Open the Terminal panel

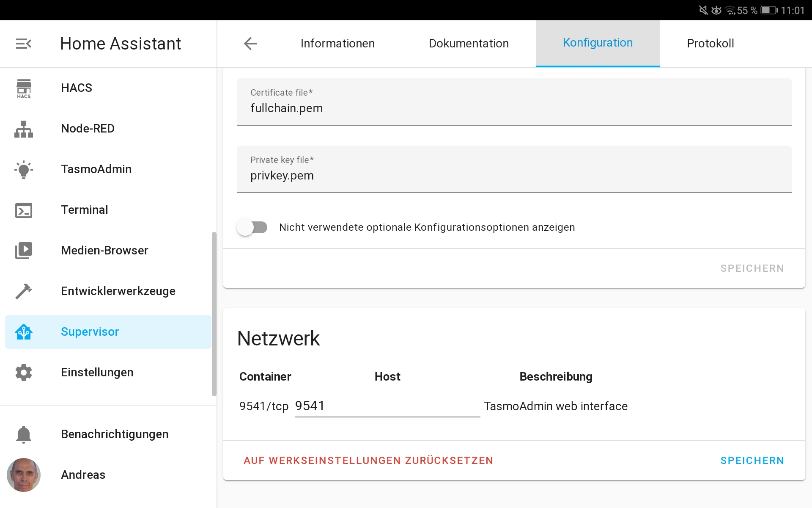coord(84,210)
